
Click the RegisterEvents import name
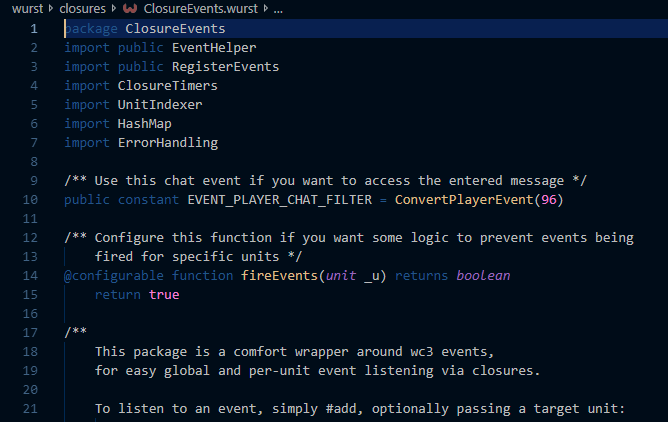(225, 67)
